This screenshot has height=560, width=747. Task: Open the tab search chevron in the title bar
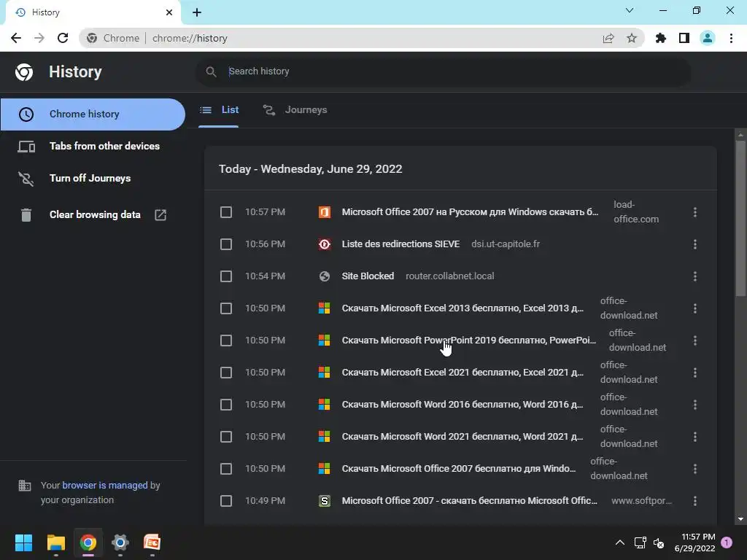[x=630, y=10]
